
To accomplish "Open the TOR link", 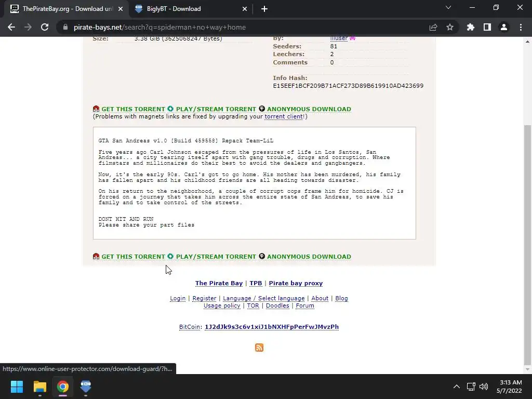I will coord(253,305).
